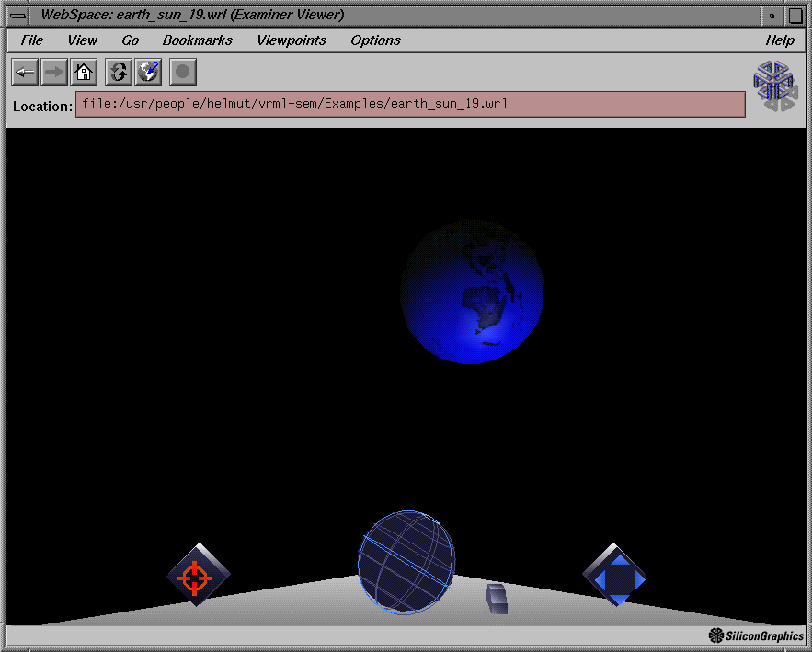This screenshot has height=652, width=812.
Task: Reload the current world file
Action: tap(119, 72)
